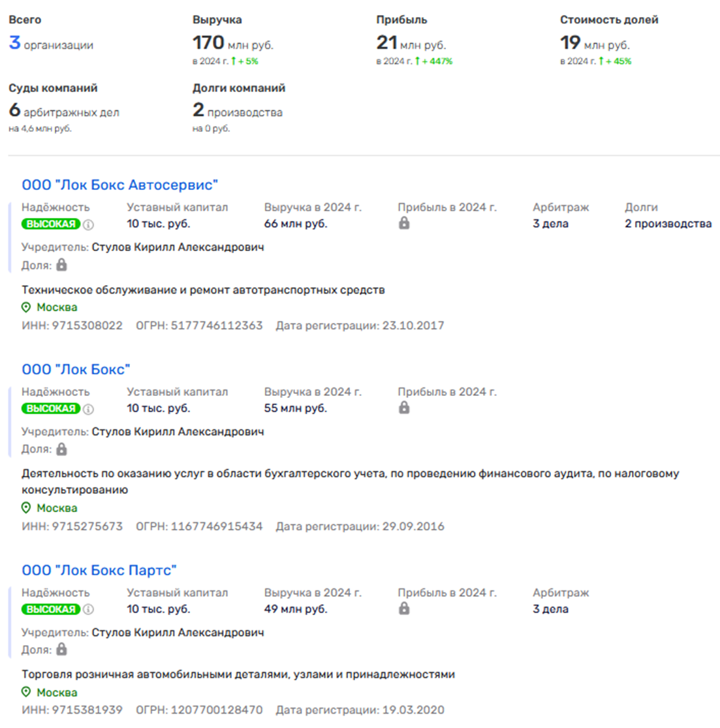The image size is (720, 728).
Task: Click the lock icon next to Доля for Лок Бокс Автосервис
Action: tap(62, 265)
